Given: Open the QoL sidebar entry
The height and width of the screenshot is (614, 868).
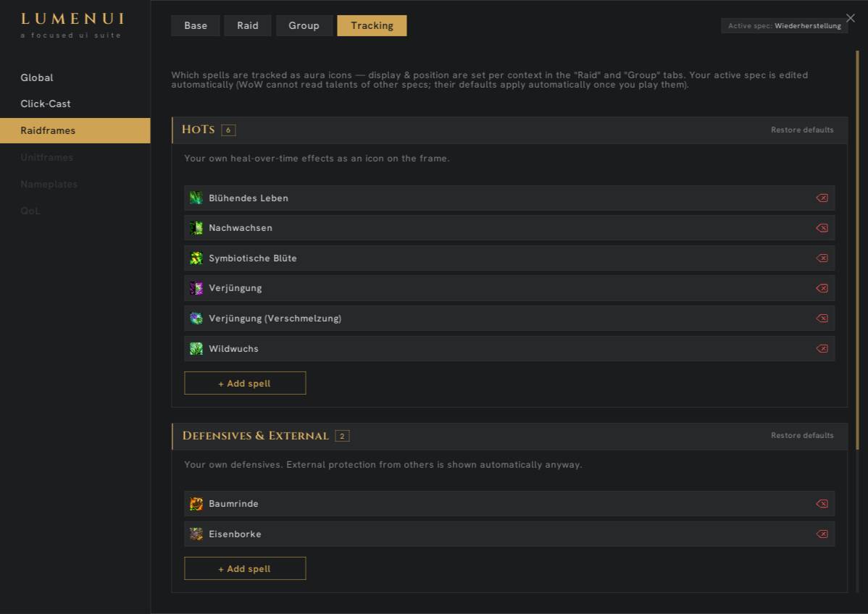Looking at the screenshot, I should pyautogui.click(x=30, y=211).
